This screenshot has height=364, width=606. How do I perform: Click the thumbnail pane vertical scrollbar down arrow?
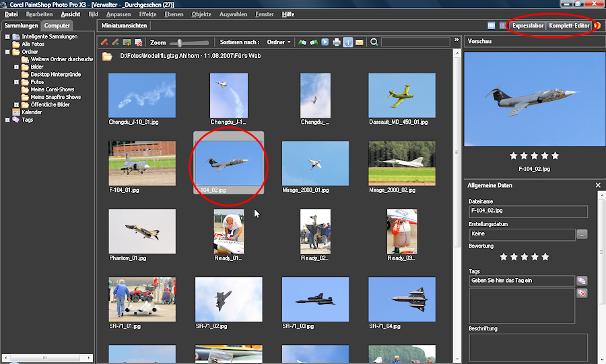457,359
